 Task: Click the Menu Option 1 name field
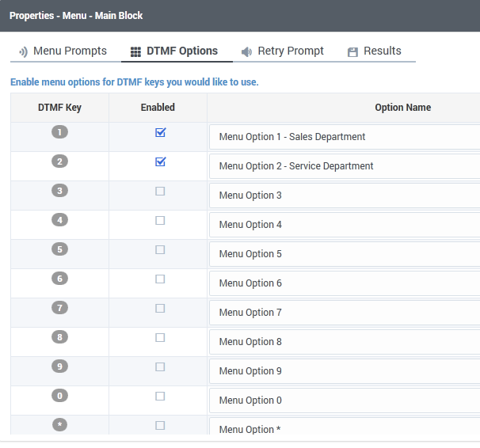click(345, 137)
